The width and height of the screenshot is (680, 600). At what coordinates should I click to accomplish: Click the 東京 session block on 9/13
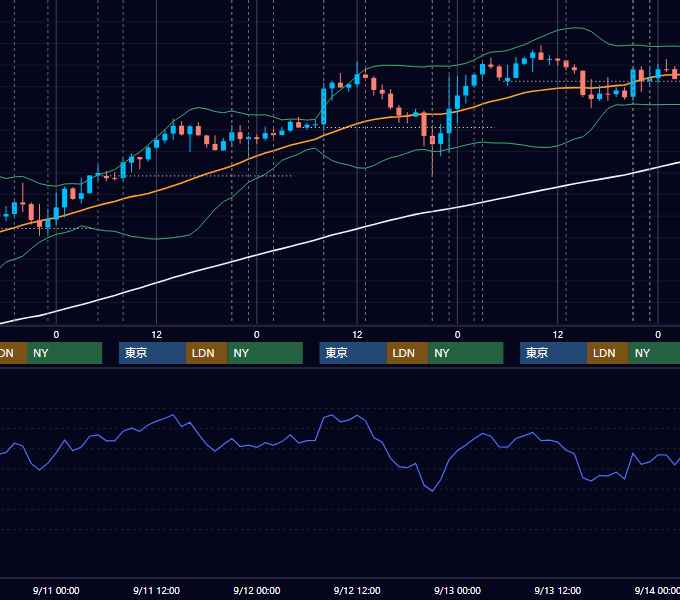553,353
